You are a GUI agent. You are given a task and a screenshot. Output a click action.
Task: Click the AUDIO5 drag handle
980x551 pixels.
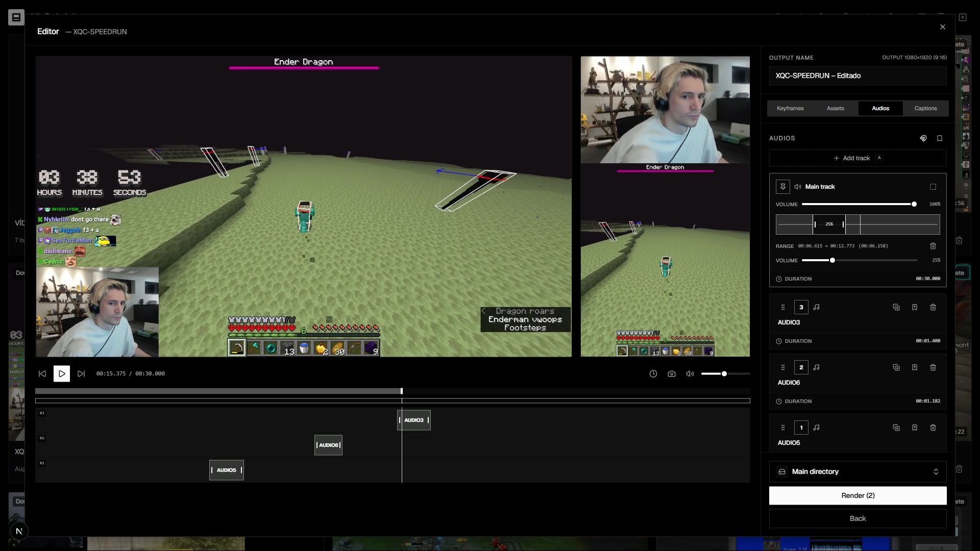click(x=783, y=428)
